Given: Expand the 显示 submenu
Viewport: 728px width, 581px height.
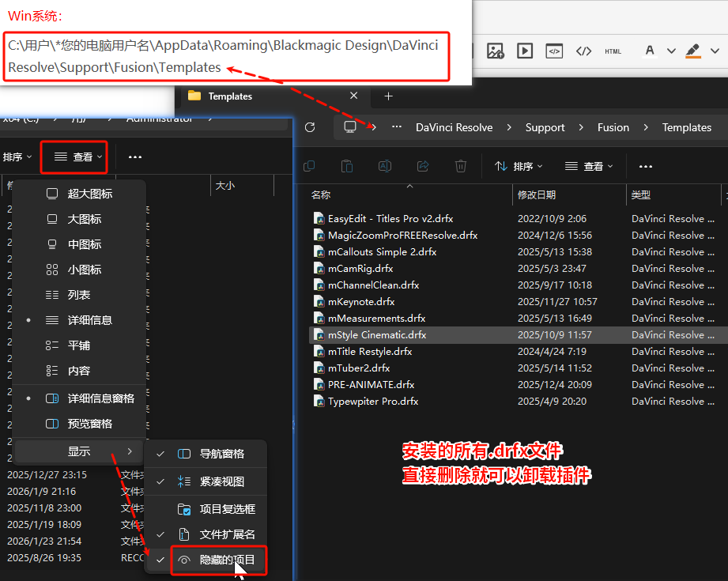Looking at the screenshot, I should tap(79, 451).
